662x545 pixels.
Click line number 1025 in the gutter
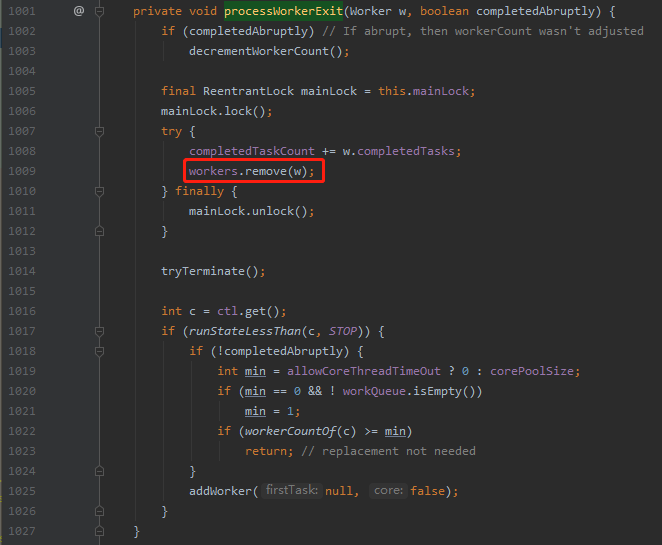click(x=22, y=491)
